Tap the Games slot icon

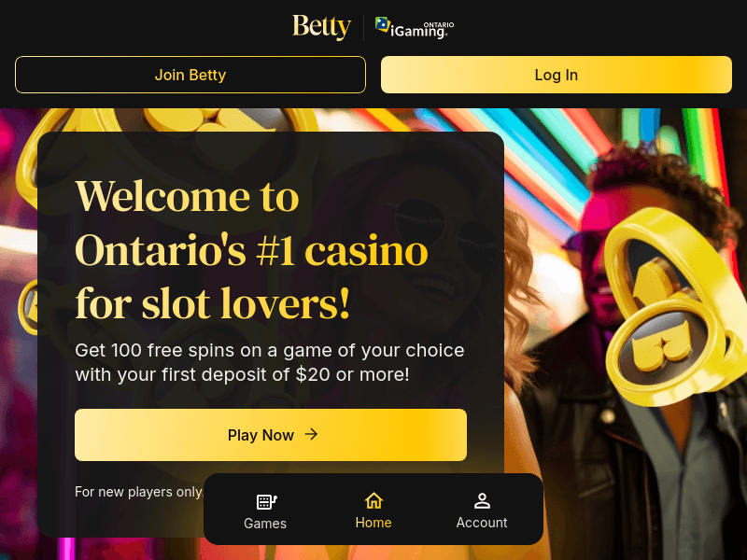click(x=266, y=501)
